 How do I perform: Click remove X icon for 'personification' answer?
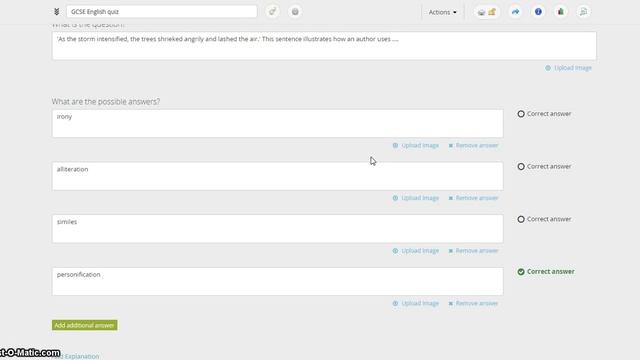click(451, 304)
